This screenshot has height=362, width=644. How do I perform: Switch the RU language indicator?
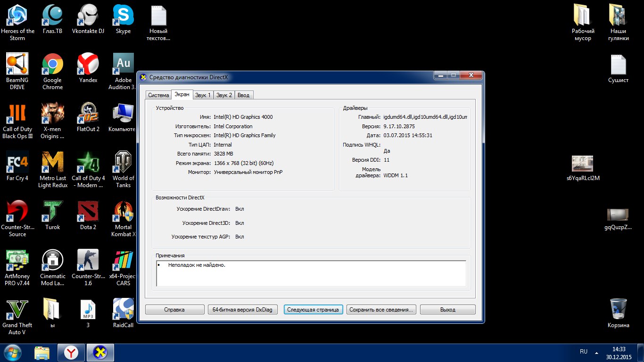click(x=584, y=352)
